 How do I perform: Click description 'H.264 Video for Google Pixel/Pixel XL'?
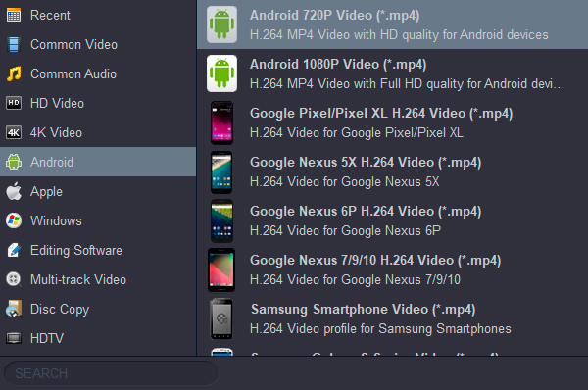point(357,132)
